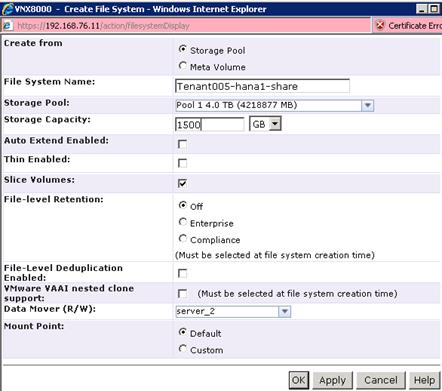This screenshot has height=391, width=442.
Task: Click the Storage Capacity input field
Action: click(210, 125)
